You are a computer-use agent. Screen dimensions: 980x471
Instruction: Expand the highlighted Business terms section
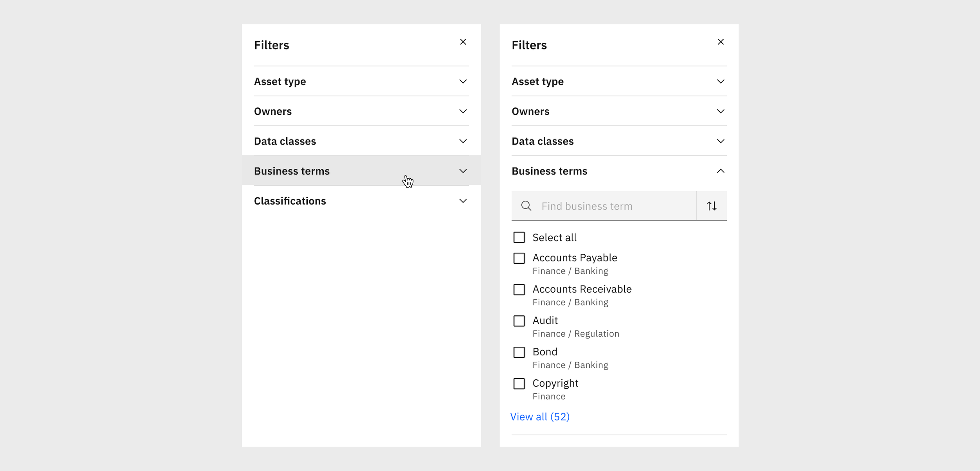pos(292,171)
